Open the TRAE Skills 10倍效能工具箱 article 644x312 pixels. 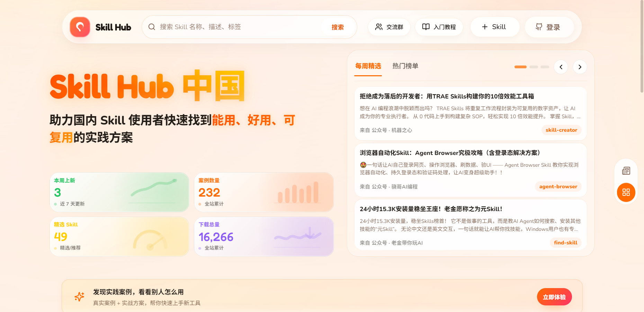(471, 113)
